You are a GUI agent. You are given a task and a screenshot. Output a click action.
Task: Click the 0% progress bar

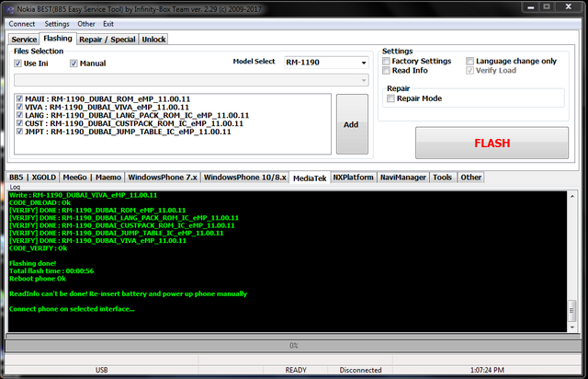tap(294, 346)
